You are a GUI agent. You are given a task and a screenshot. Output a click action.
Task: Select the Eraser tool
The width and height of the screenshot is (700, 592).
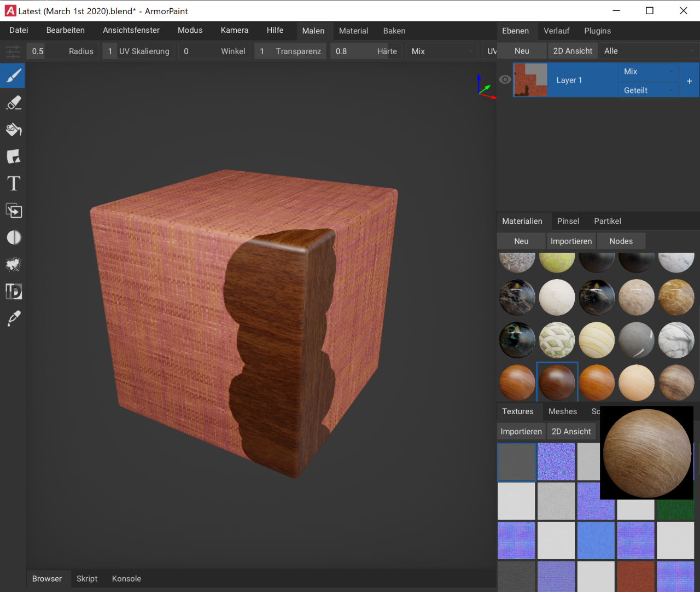click(x=14, y=103)
